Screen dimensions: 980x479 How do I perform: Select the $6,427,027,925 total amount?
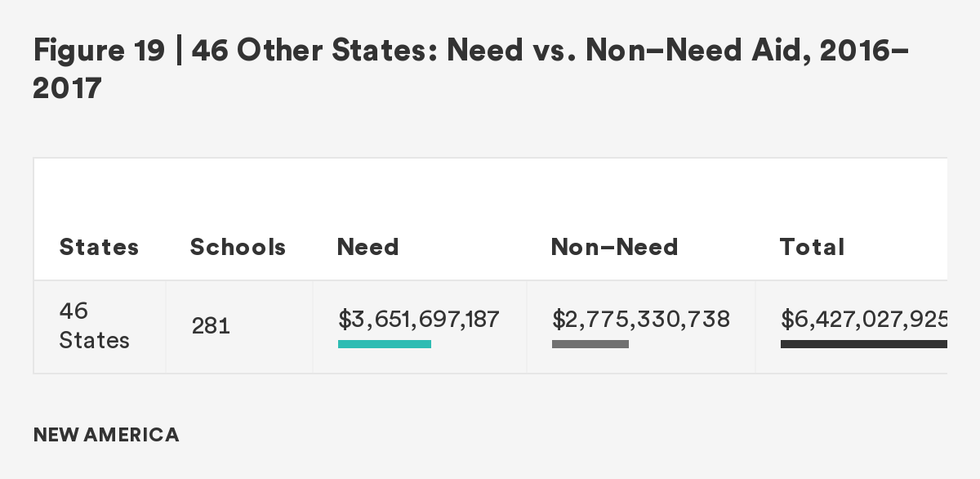863,318
